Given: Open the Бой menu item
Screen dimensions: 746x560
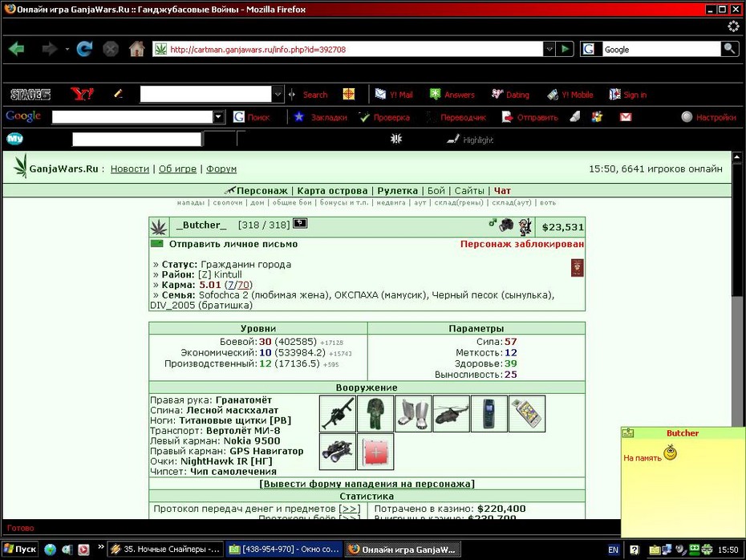Looking at the screenshot, I should [x=436, y=191].
